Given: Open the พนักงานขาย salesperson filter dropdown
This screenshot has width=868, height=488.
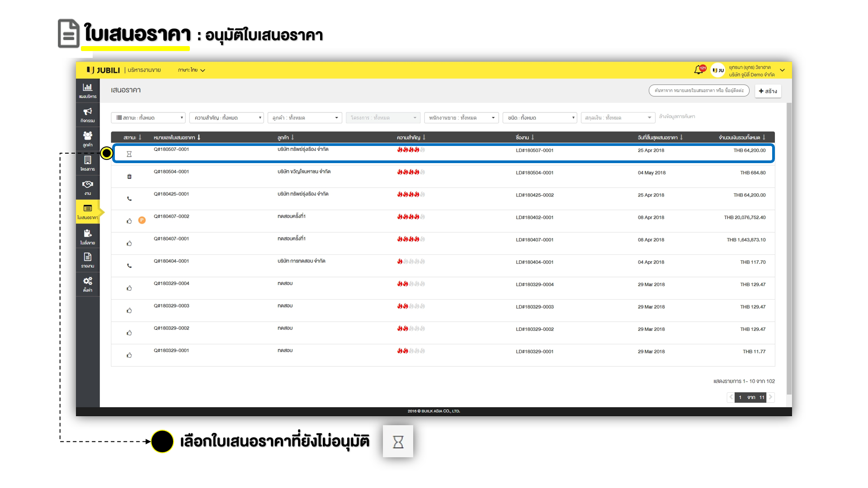Looking at the screenshot, I should 461,118.
